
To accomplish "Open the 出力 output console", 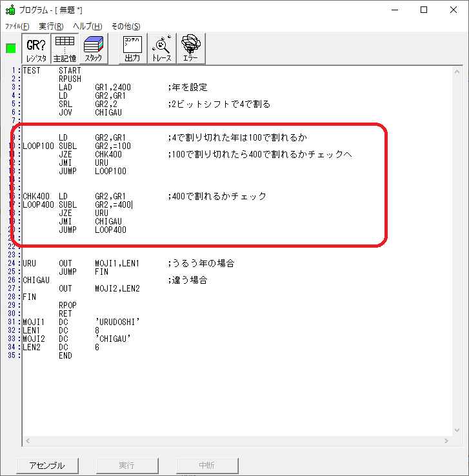I will pos(133,48).
